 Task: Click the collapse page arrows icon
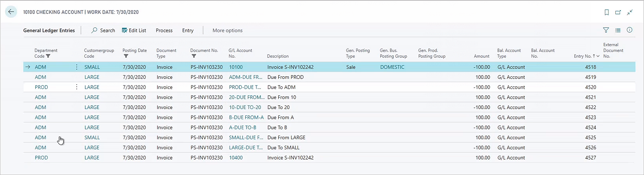630,12
